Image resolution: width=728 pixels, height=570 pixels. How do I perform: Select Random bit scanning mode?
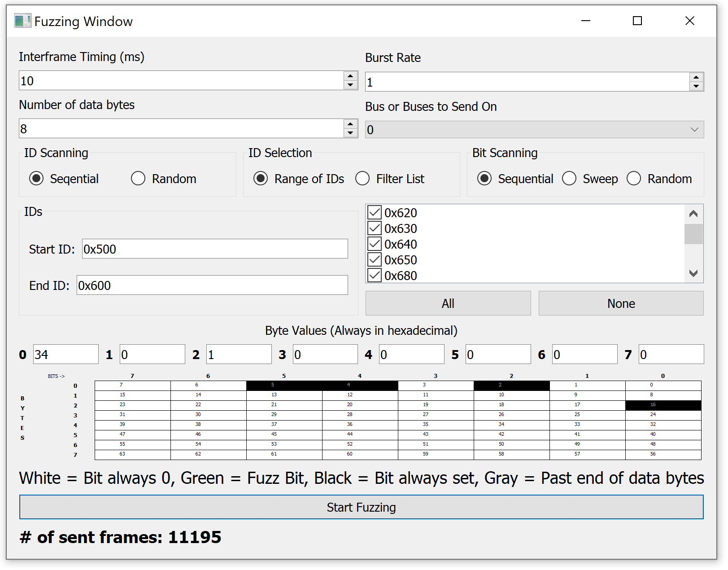[x=634, y=179]
